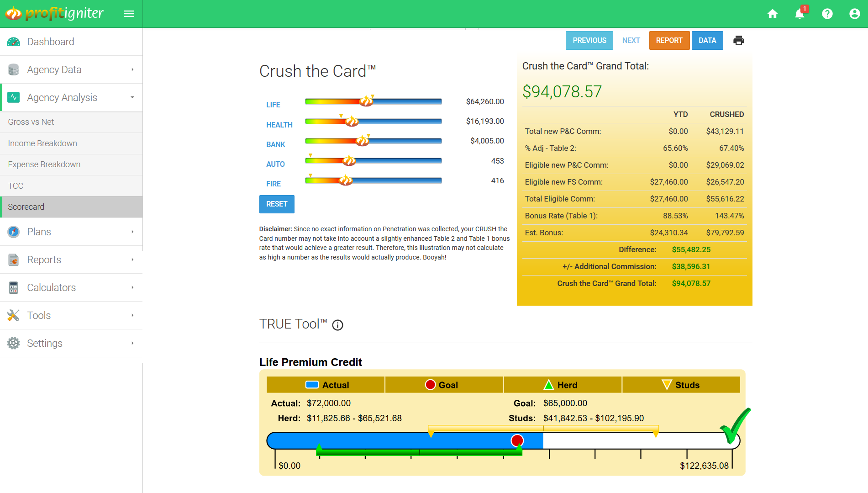Click the home icon in header

click(772, 14)
